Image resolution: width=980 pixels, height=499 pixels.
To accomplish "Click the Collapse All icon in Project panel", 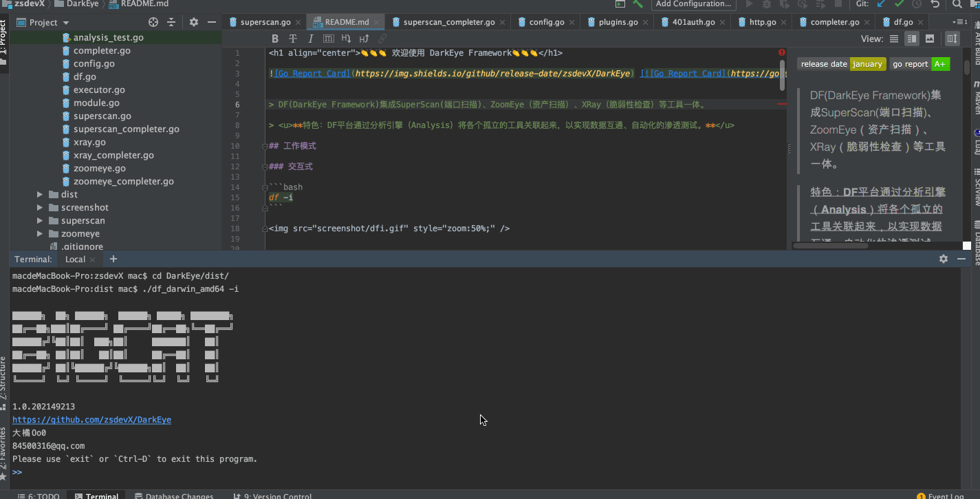I will coord(171,22).
